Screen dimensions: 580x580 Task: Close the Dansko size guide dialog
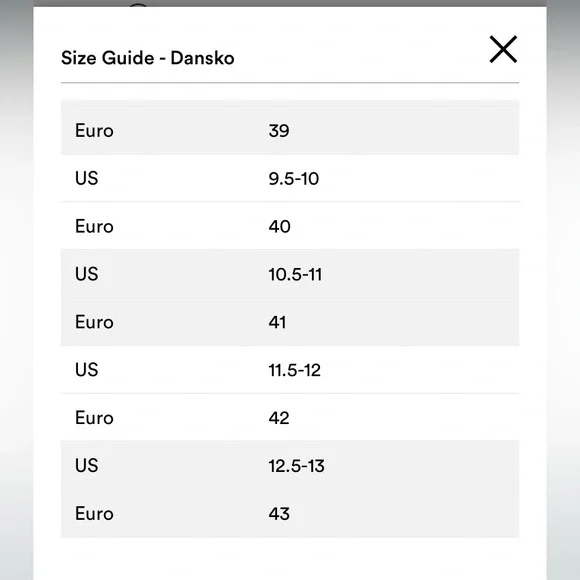(503, 49)
